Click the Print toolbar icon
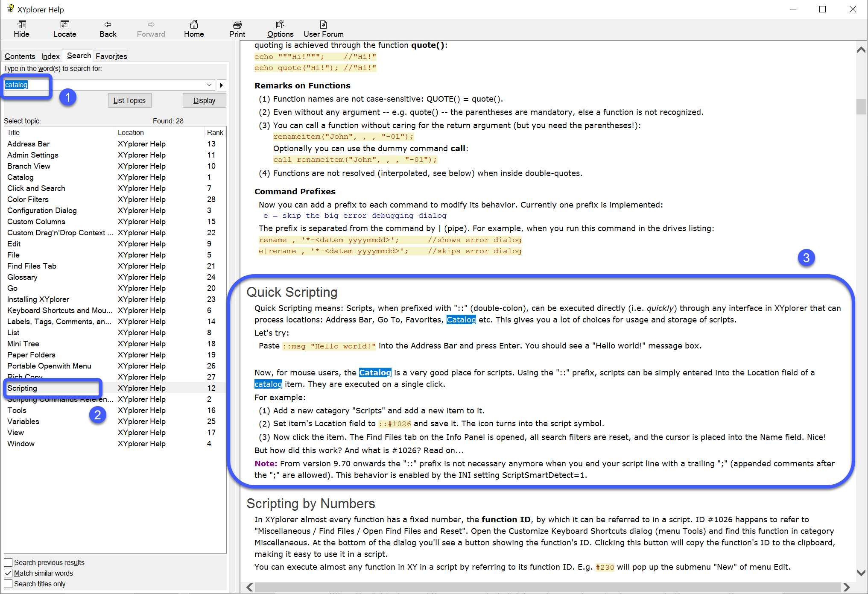 pyautogui.click(x=237, y=29)
